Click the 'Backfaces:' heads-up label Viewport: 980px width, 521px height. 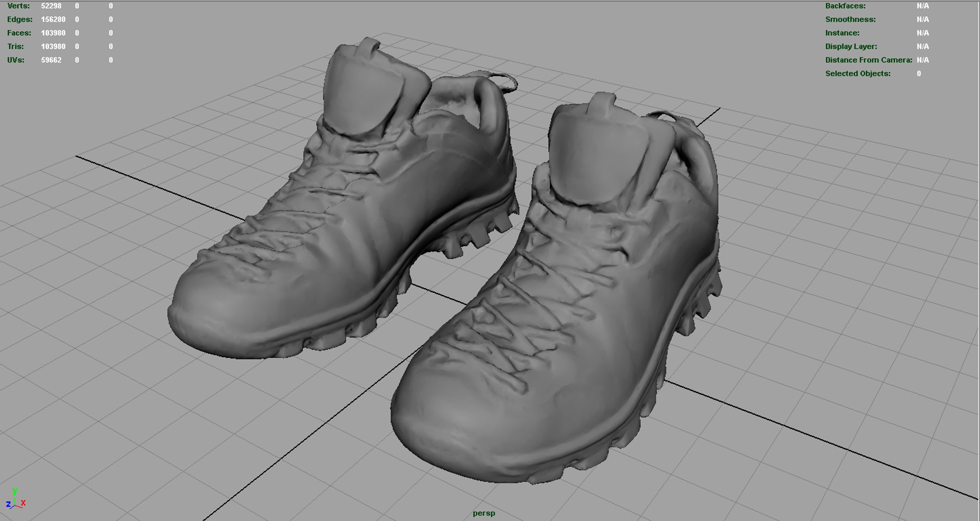click(845, 6)
